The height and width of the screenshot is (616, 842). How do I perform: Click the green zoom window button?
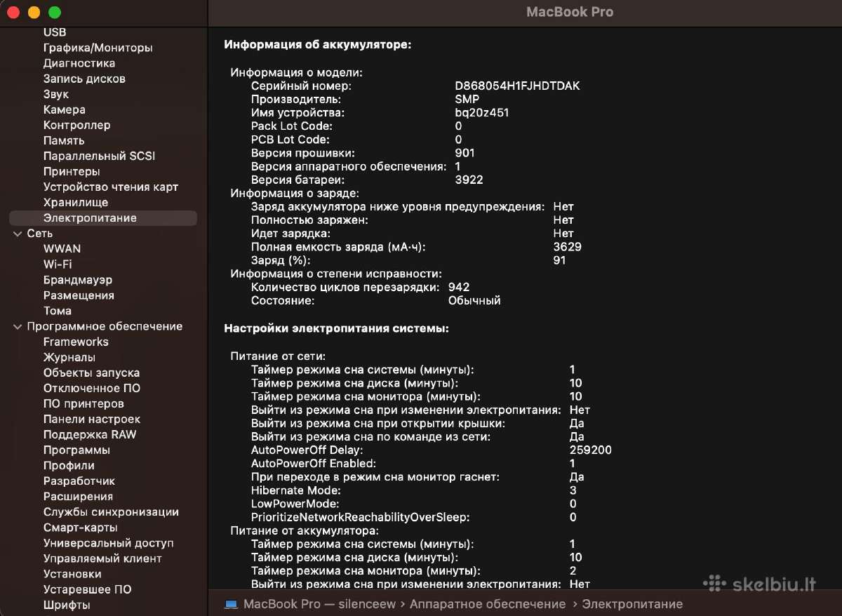55,13
